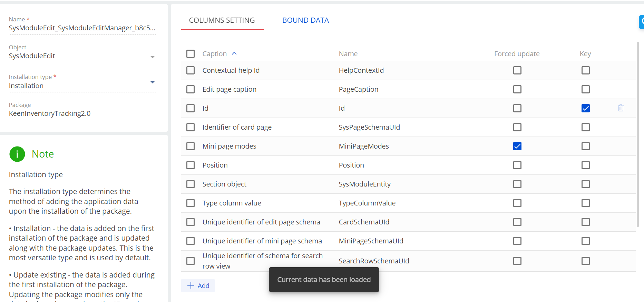Click the Name column header
Image resolution: width=644 pixels, height=302 pixels.
(348, 54)
